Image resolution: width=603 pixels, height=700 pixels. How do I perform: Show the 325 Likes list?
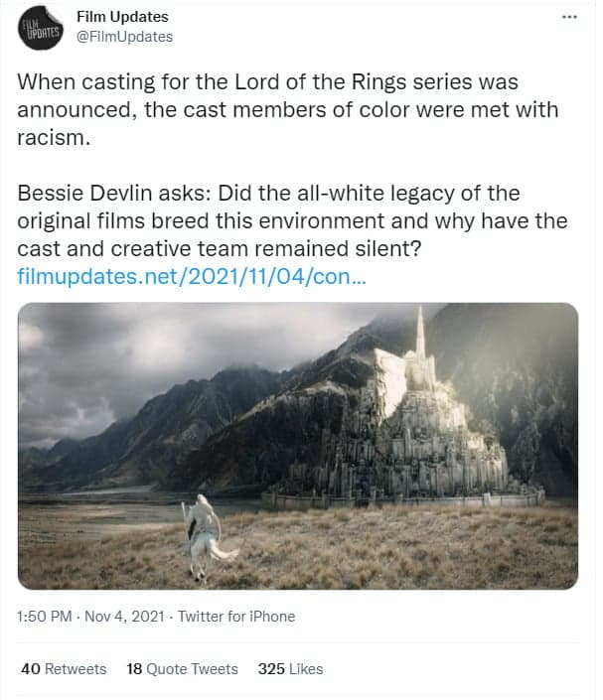pos(290,669)
